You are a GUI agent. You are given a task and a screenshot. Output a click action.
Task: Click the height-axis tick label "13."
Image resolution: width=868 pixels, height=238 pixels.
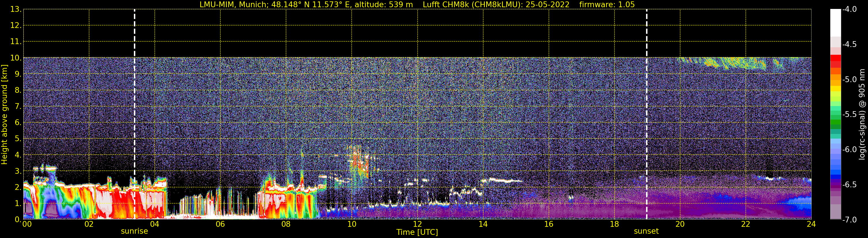coord(16,10)
